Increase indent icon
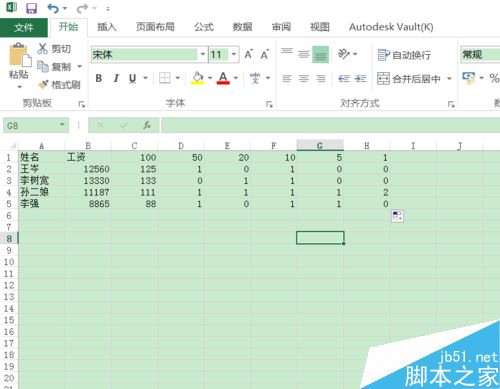500x389 pixels. click(x=360, y=79)
